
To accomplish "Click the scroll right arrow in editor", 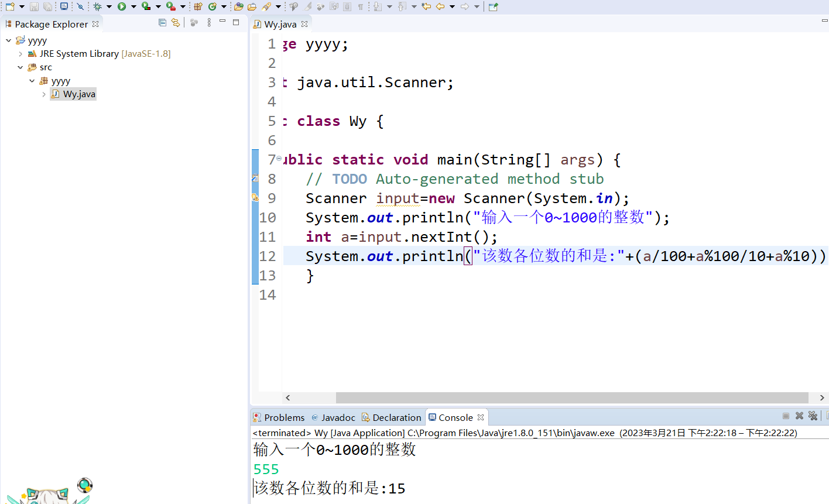I will pos(822,397).
